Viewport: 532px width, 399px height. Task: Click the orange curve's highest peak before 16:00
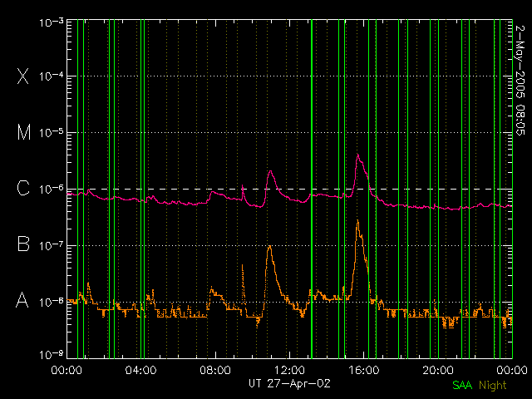click(x=357, y=221)
